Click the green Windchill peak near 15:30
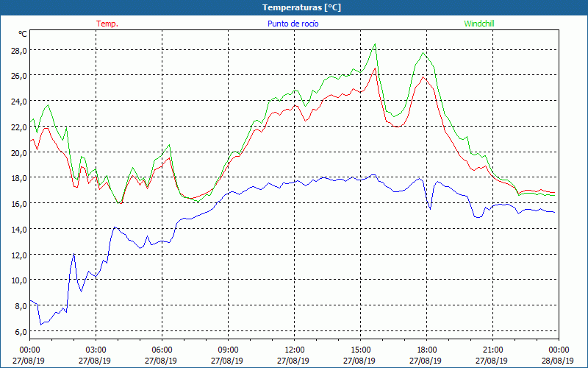This screenshot has height=368, width=588. tap(375, 44)
